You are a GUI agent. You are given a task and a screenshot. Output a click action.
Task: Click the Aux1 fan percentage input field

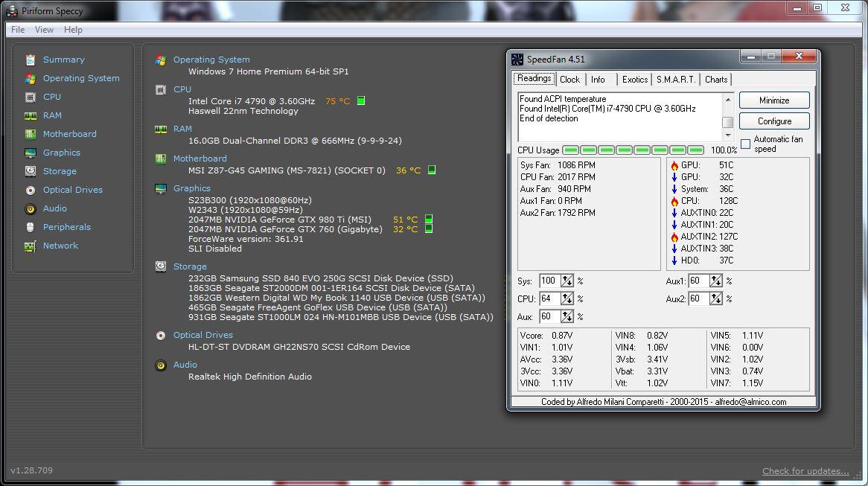698,281
